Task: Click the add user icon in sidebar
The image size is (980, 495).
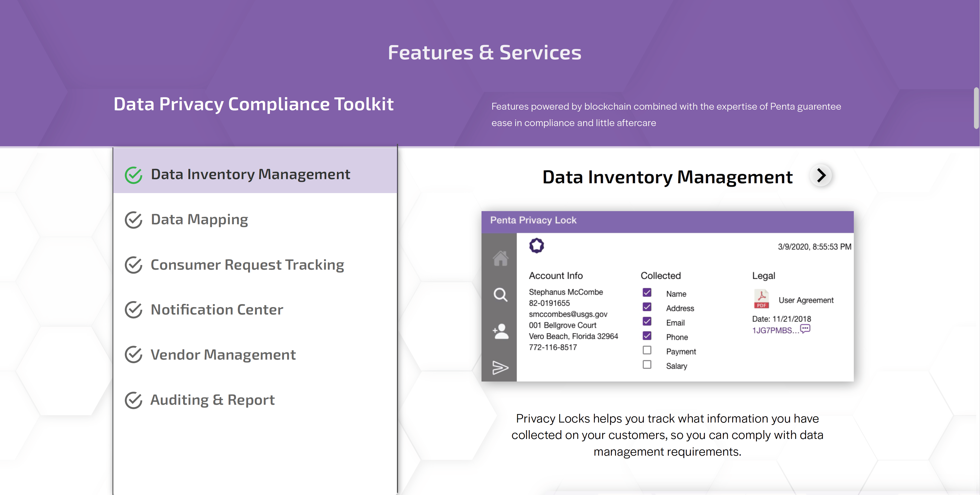Action: (x=500, y=331)
